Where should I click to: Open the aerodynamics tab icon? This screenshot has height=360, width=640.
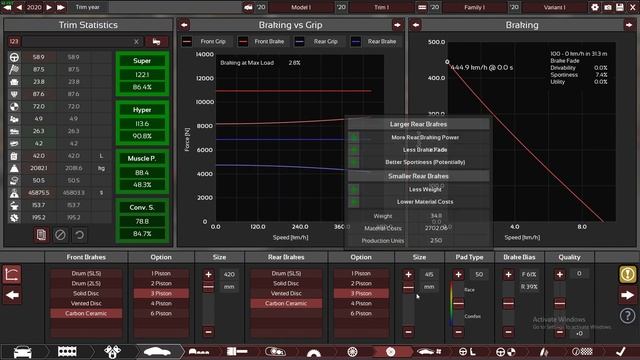[x=429, y=351]
